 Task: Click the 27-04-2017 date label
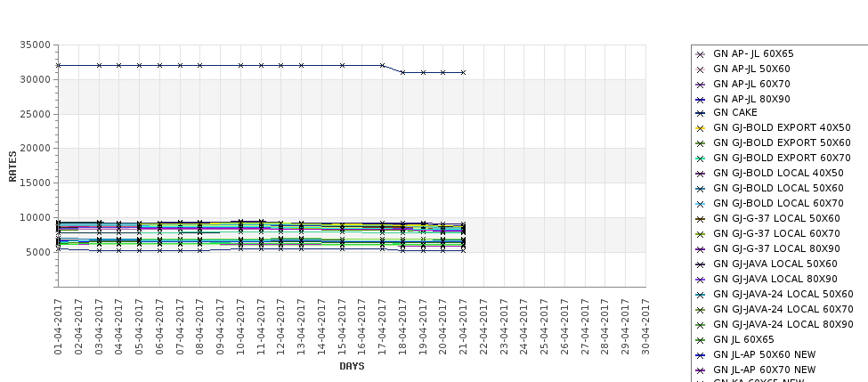click(585, 327)
